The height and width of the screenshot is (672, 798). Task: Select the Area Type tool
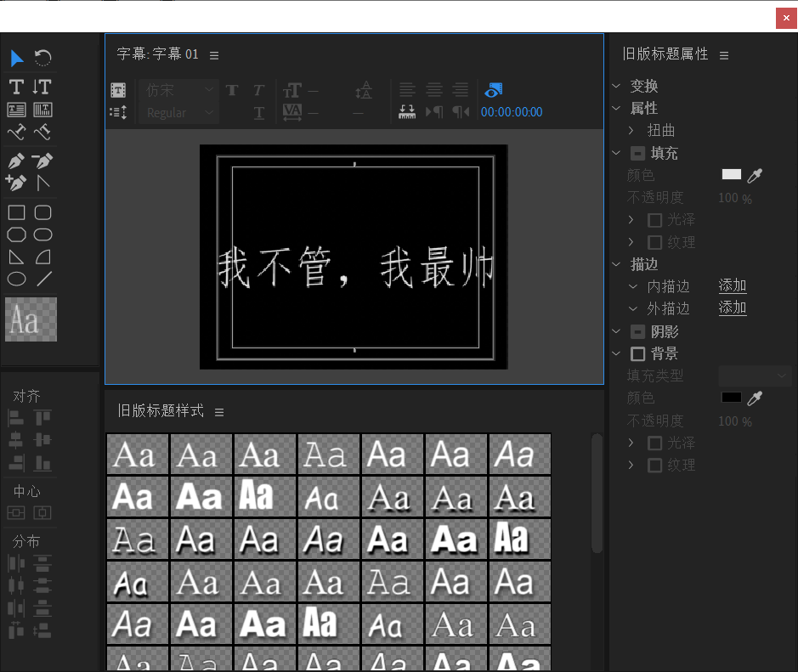coord(16,110)
